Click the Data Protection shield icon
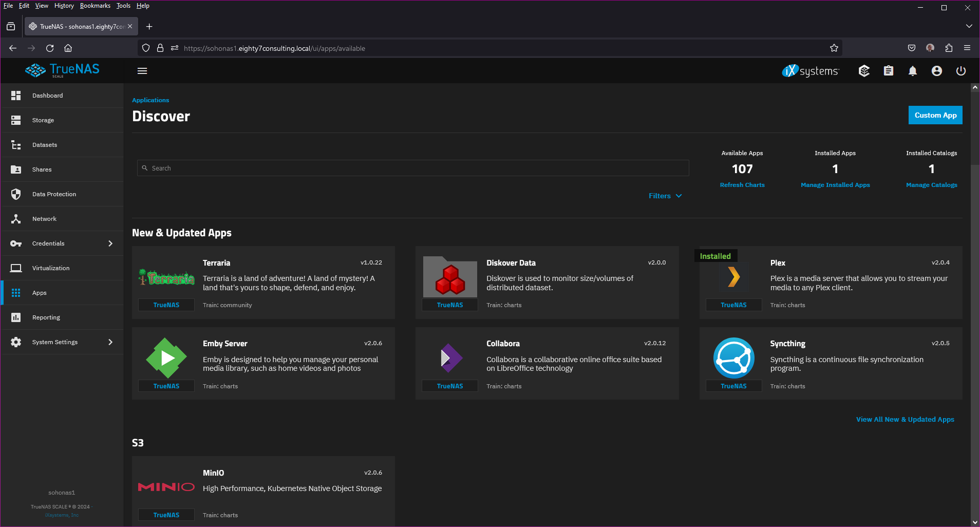Screen dimensions: 980x527 [x=16, y=194]
